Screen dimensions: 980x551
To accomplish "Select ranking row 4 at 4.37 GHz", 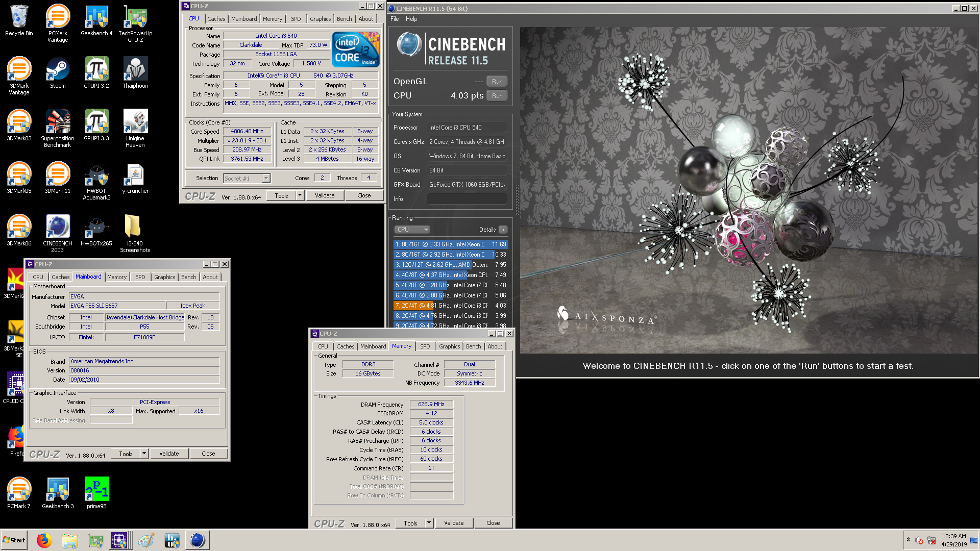I will [x=451, y=275].
